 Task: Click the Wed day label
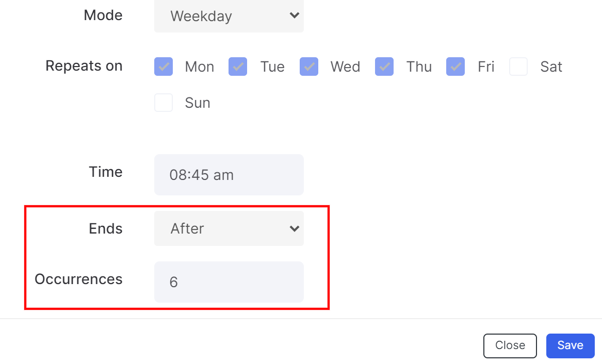pyautogui.click(x=345, y=67)
